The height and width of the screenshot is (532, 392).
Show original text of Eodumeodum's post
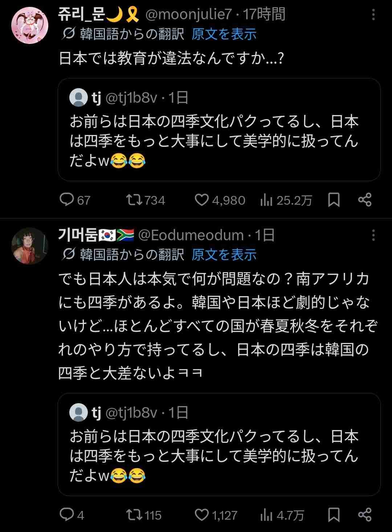[224, 255]
